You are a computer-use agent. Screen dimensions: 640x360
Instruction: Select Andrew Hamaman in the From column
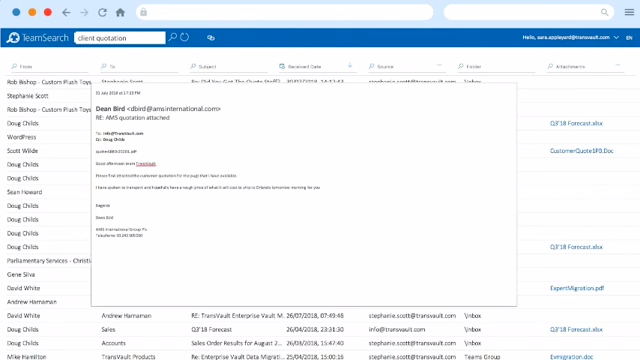(32, 302)
